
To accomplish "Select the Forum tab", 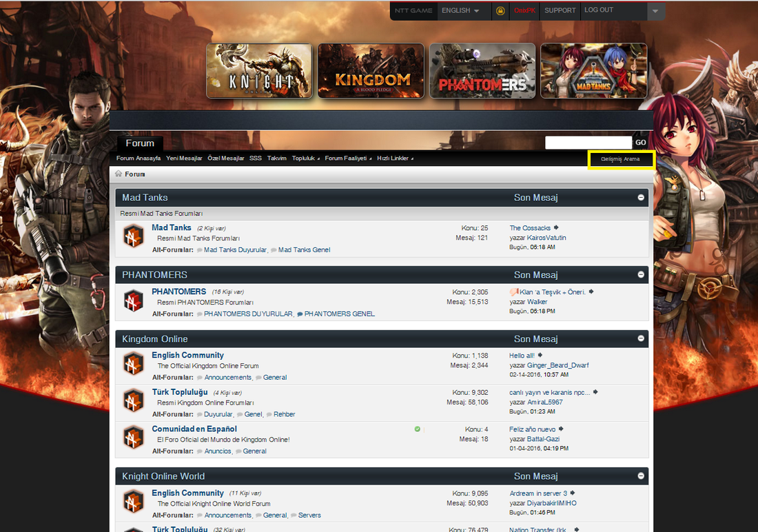I will pos(140,143).
